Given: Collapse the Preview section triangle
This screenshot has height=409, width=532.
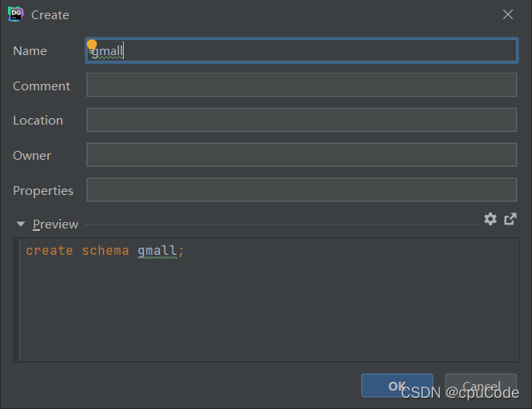Looking at the screenshot, I should tap(21, 224).
